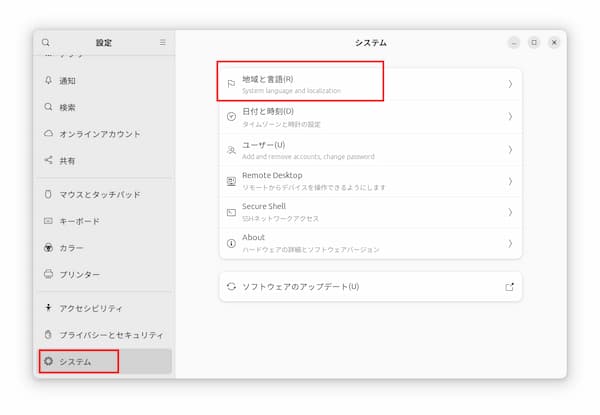
Task: Expand ユーザー via its chevron
Action: pyautogui.click(x=510, y=150)
